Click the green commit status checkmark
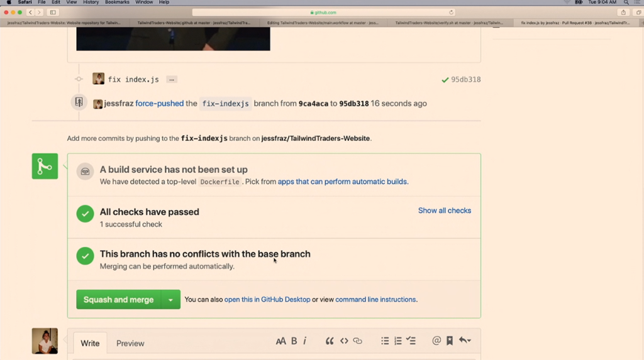Viewport: 644px width, 360px height. [x=445, y=80]
